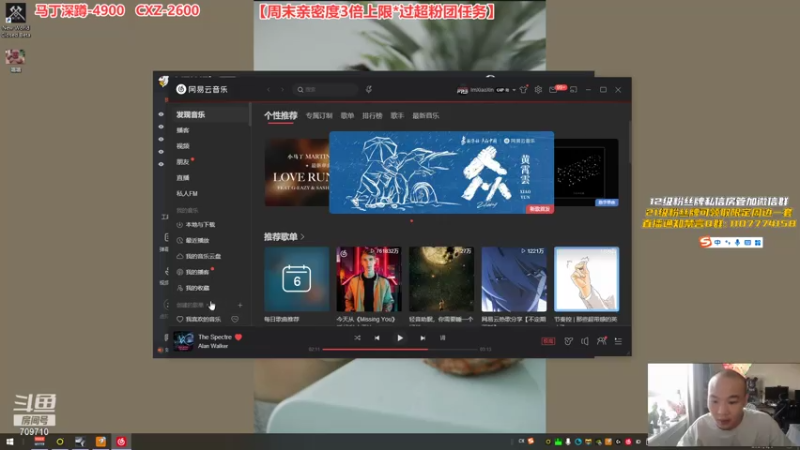
Task: Unlike The Spectre with the red heart
Action: point(238,337)
